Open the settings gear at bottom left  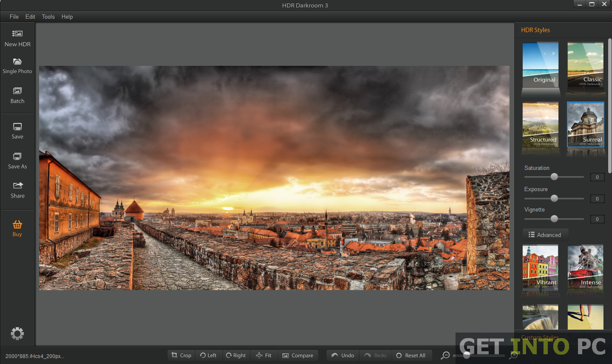tap(17, 333)
